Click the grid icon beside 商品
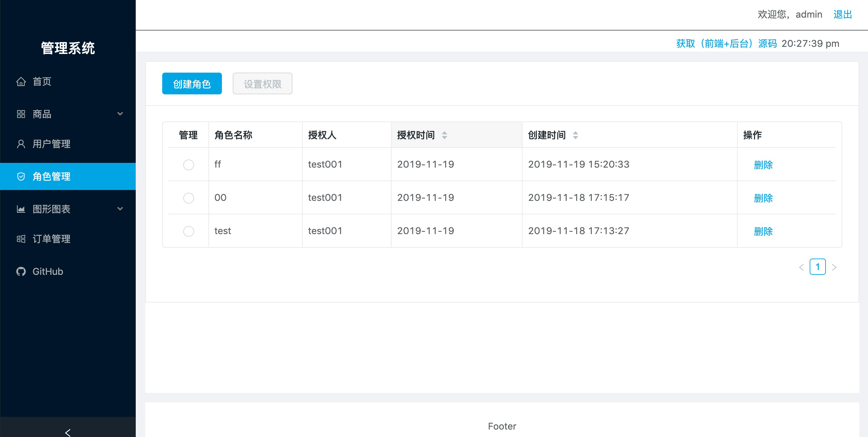This screenshot has width=868, height=437. coord(21,114)
